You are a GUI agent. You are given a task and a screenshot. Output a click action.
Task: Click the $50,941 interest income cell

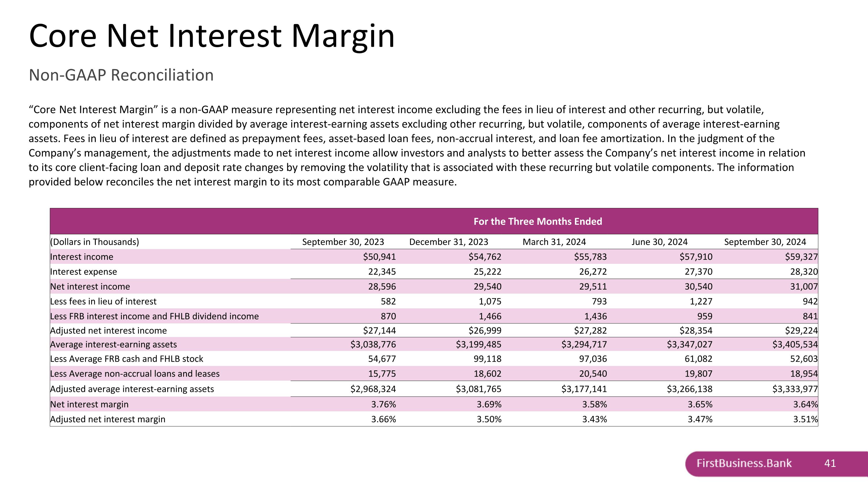(x=379, y=257)
